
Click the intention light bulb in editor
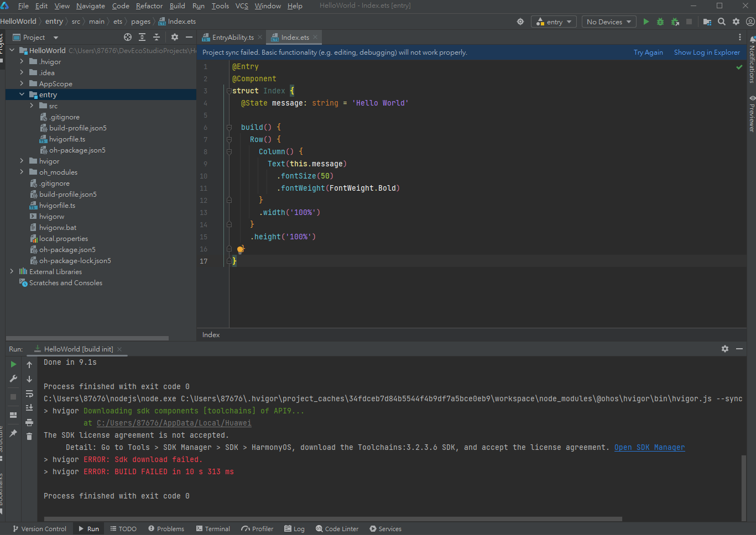241,249
